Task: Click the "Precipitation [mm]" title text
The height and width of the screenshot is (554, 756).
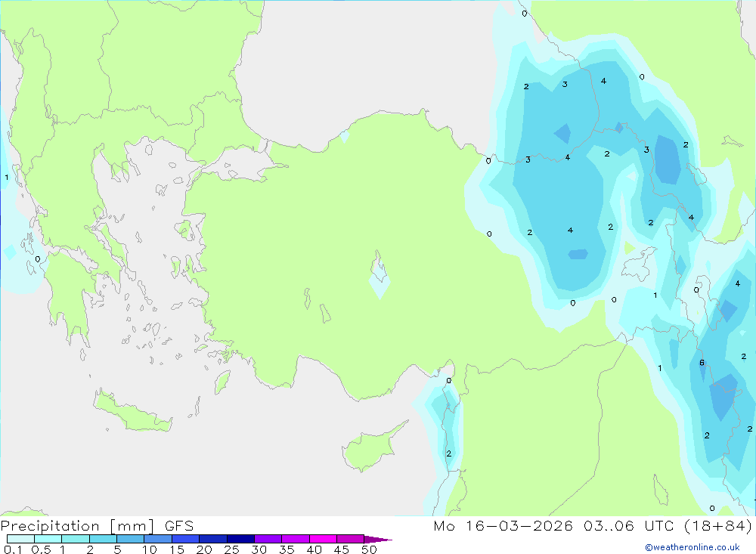Action: [77, 526]
